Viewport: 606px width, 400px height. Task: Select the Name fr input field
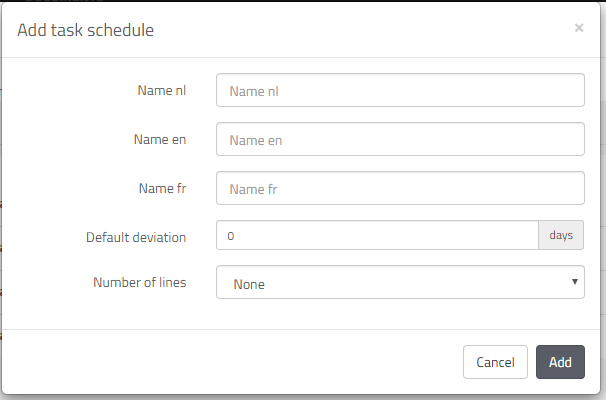(x=400, y=188)
